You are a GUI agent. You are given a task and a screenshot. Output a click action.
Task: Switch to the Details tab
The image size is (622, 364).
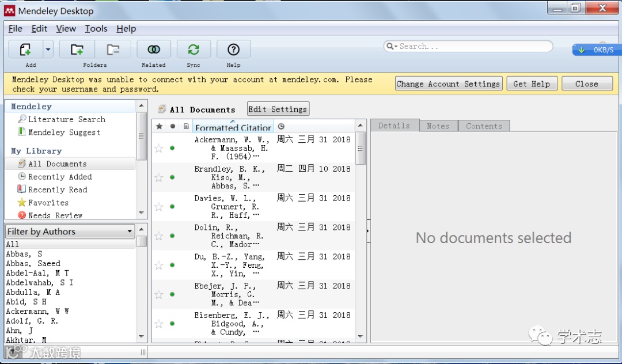click(x=395, y=126)
